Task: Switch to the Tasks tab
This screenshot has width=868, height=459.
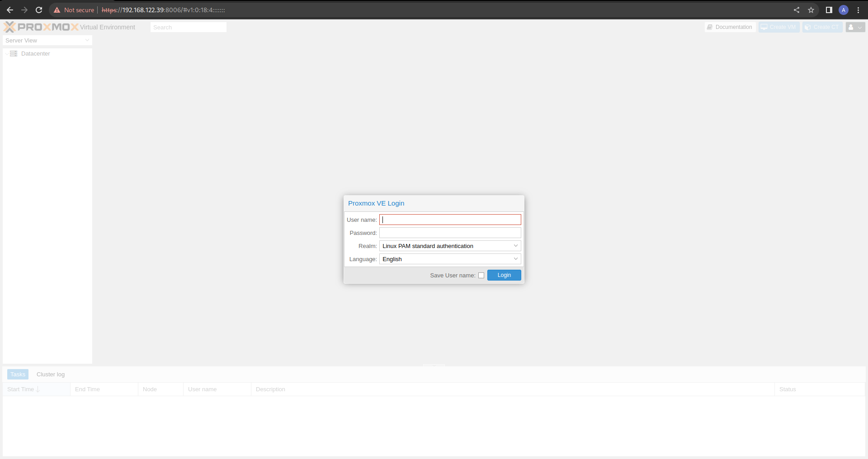Action: pos(18,375)
